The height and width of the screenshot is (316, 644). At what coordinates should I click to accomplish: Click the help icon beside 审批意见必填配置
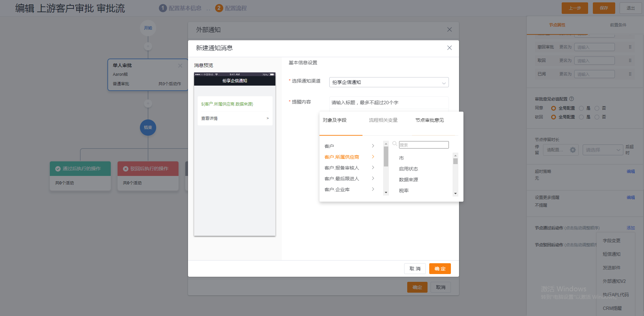coord(572,98)
